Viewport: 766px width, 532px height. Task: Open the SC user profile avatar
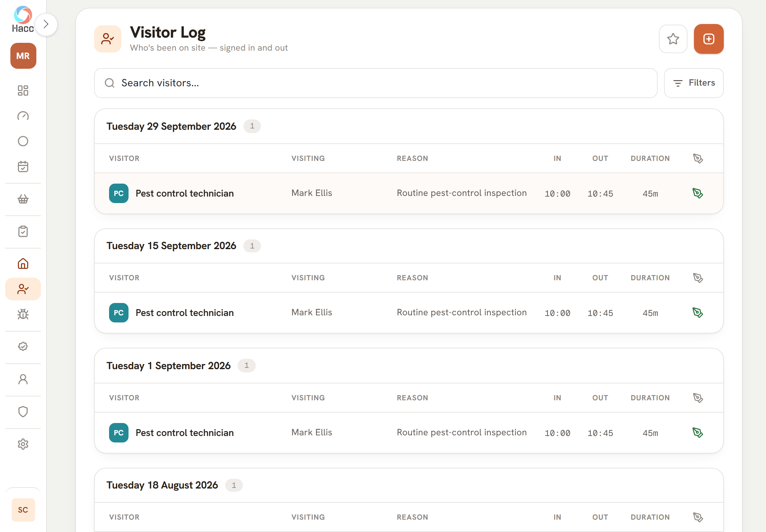coord(23,510)
